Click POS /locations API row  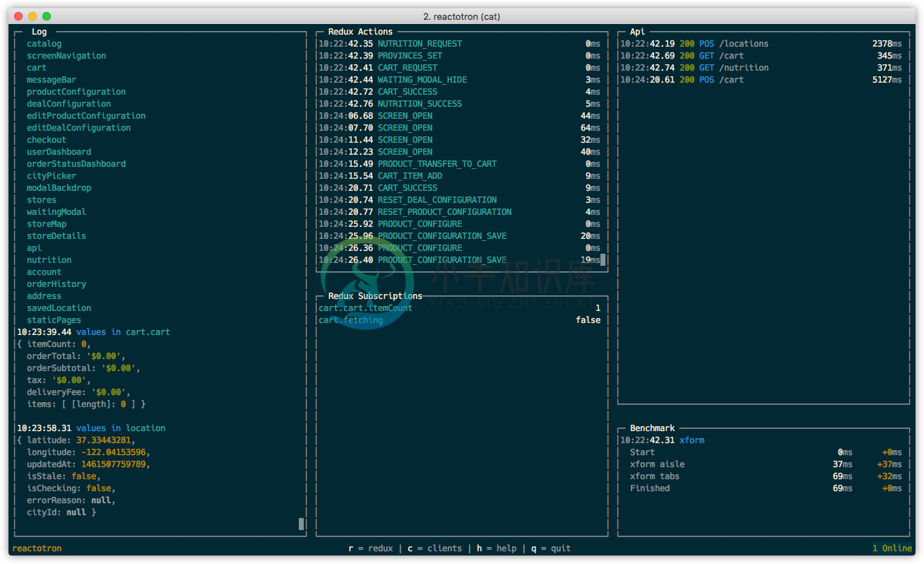click(761, 44)
